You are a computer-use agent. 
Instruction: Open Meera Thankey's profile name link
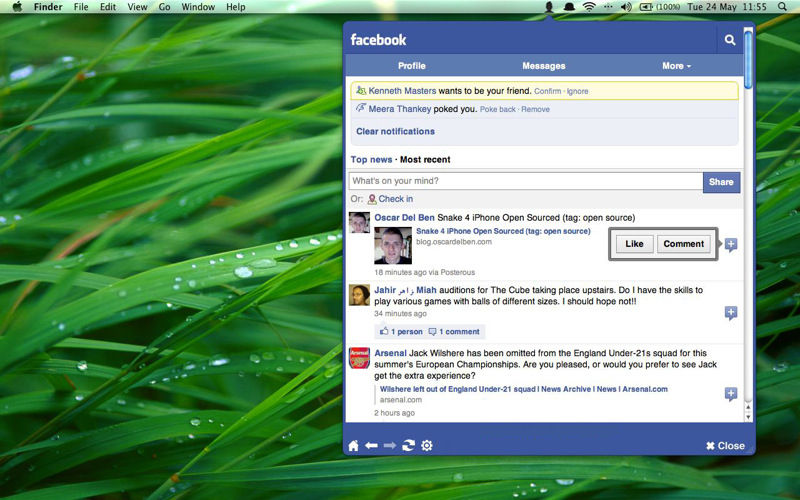coord(399,109)
